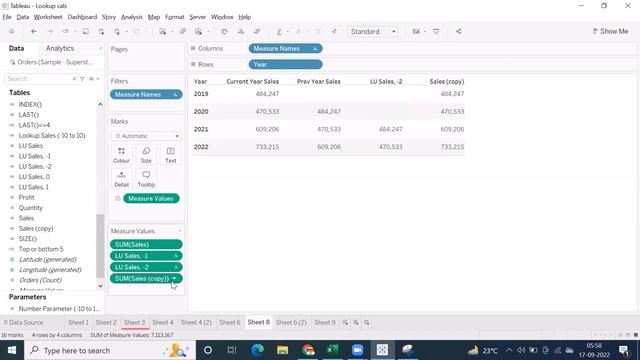This screenshot has width=640, height=360.
Task: Click the Tableau start page logo icon
Action: click(x=11, y=31)
